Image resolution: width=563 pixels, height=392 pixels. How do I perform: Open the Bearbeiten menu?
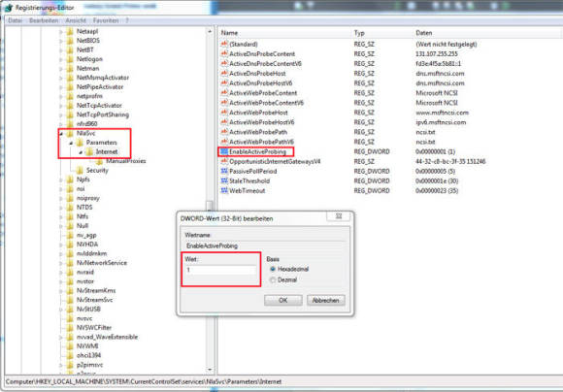[x=44, y=20]
